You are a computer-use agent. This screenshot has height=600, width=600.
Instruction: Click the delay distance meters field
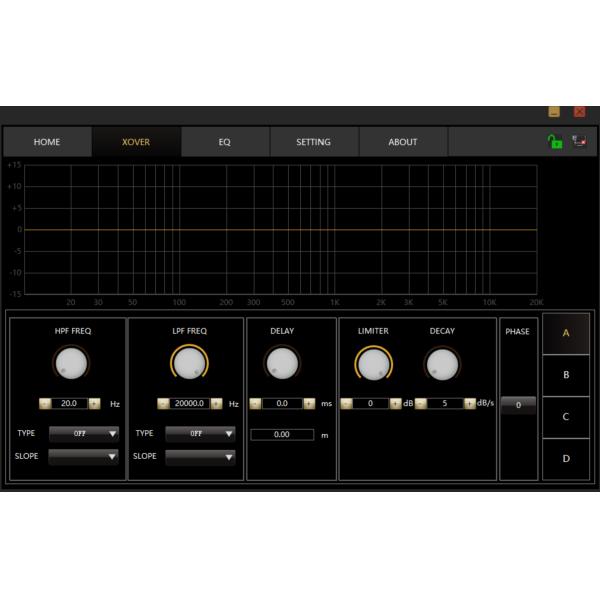point(282,435)
